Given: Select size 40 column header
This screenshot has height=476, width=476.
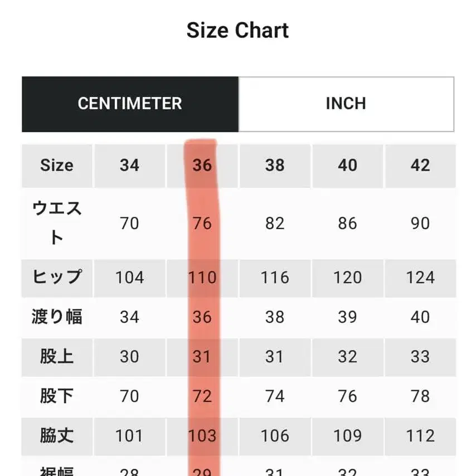Looking at the screenshot, I should 347,166.
